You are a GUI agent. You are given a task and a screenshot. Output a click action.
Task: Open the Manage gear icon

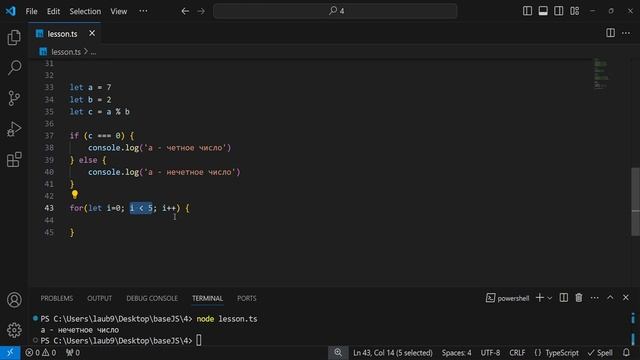click(x=14, y=330)
